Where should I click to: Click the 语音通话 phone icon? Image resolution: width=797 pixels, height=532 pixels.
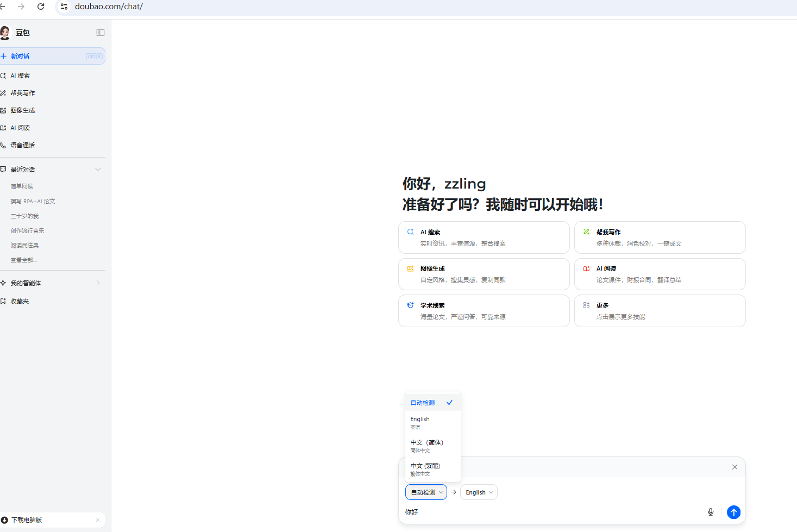[x=3, y=145]
